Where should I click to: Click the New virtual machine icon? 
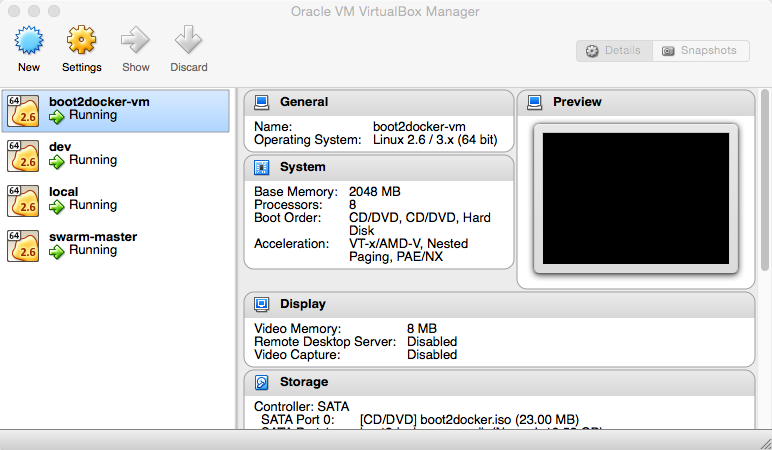[29, 41]
